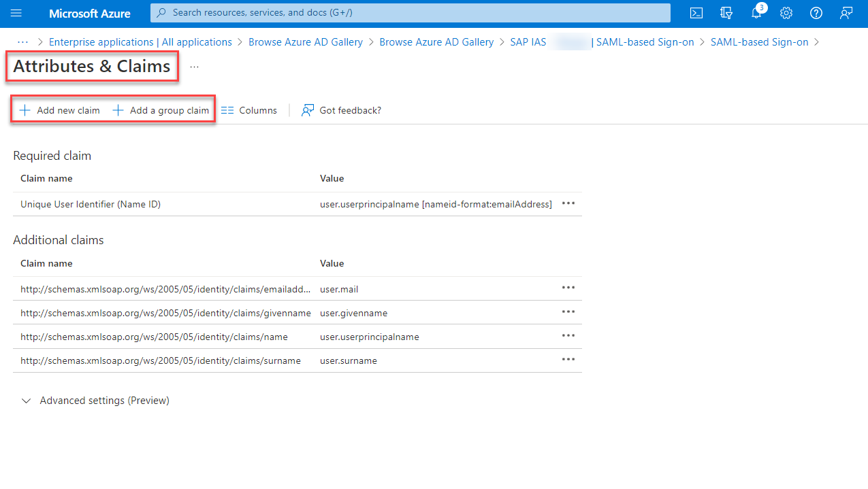The height and width of the screenshot is (489, 868).
Task: Click the plus icon of Add a group claim
Action: [x=118, y=110]
